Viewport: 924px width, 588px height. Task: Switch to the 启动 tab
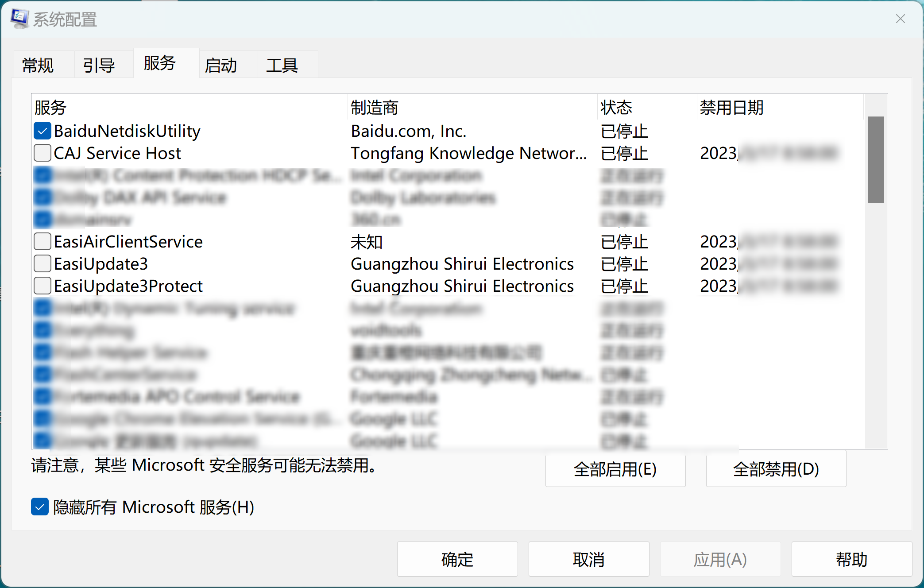tap(221, 66)
